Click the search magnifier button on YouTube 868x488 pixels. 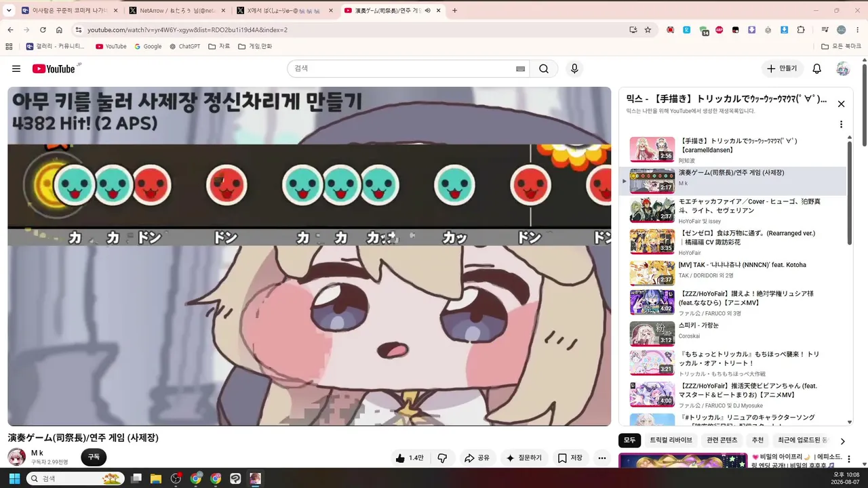544,68
